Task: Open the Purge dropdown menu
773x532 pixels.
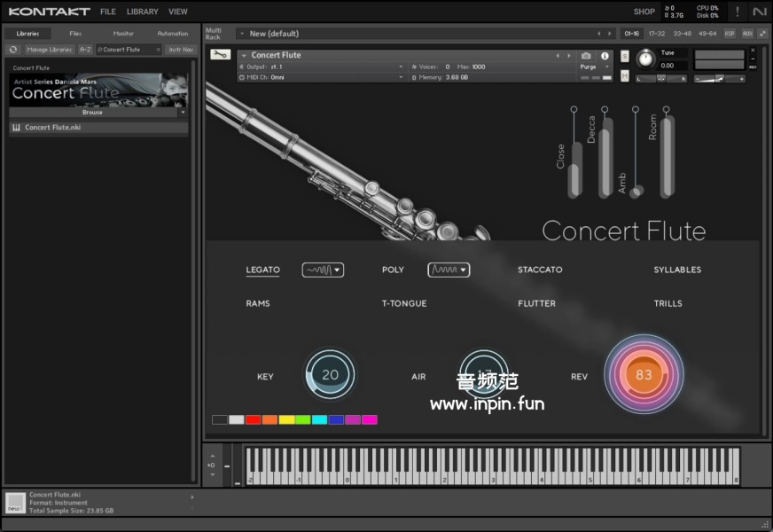Action: tap(607, 66)
